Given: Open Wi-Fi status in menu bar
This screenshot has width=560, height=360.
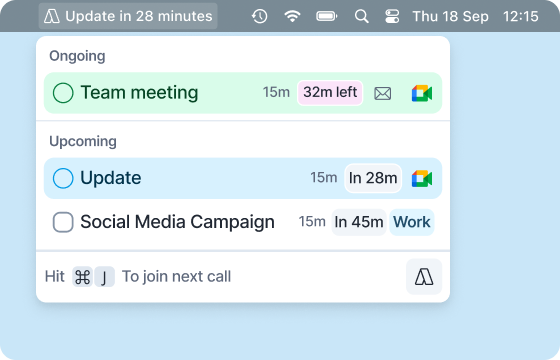Looking at the screenshot, I should coord(292,16).
